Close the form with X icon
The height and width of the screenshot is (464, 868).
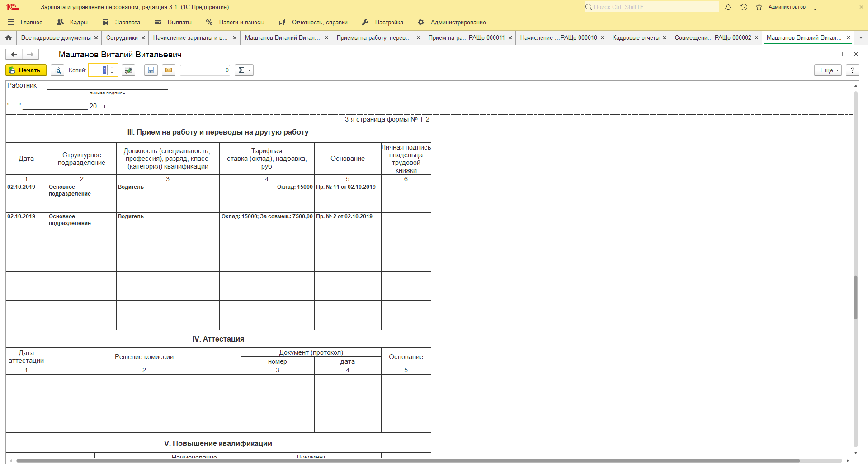[x=856, y=54]
